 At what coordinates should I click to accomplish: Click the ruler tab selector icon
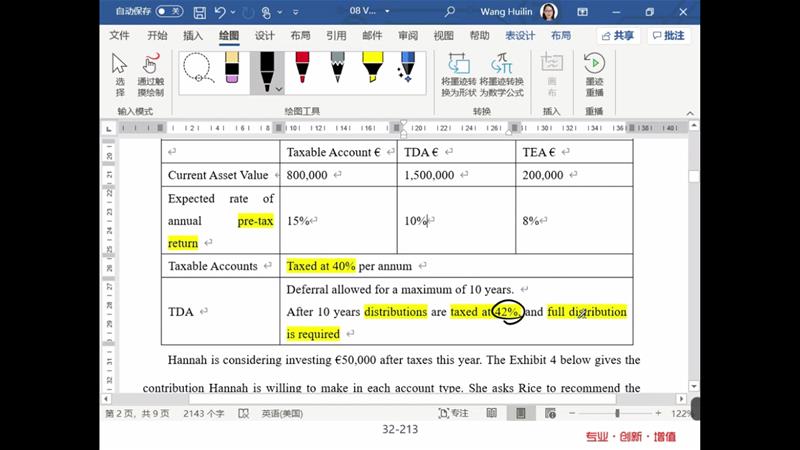coord(109,128)
